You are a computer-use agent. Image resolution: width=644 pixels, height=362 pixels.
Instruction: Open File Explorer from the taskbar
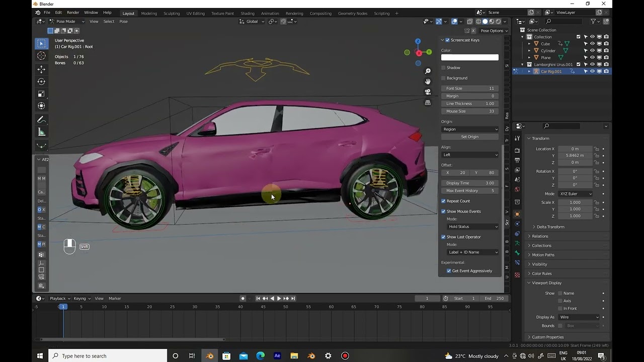coord(294,356)
